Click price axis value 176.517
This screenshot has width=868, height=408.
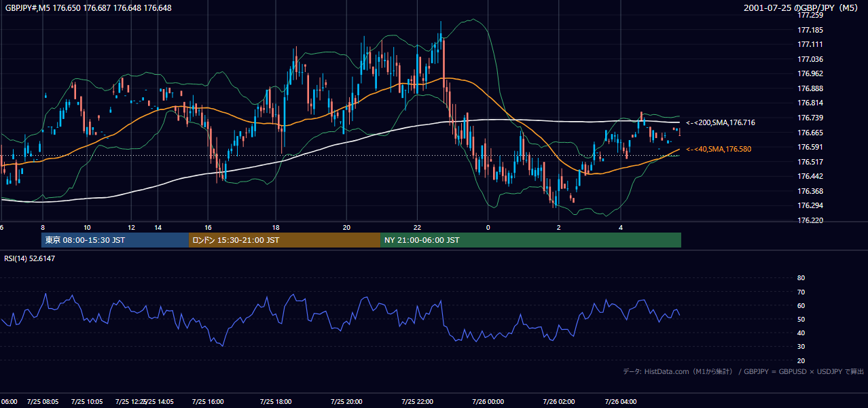pyautogui.click(x=810, y=162)
